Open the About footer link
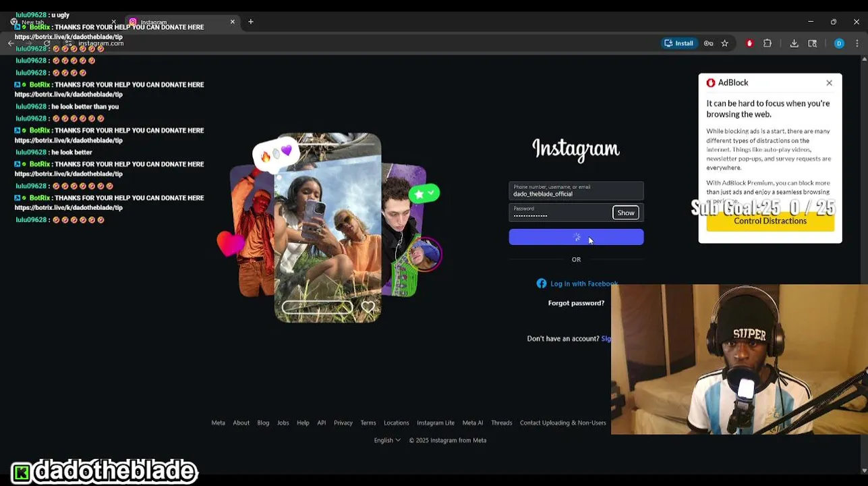Viewport: 868px width, 486px height. 241,423
